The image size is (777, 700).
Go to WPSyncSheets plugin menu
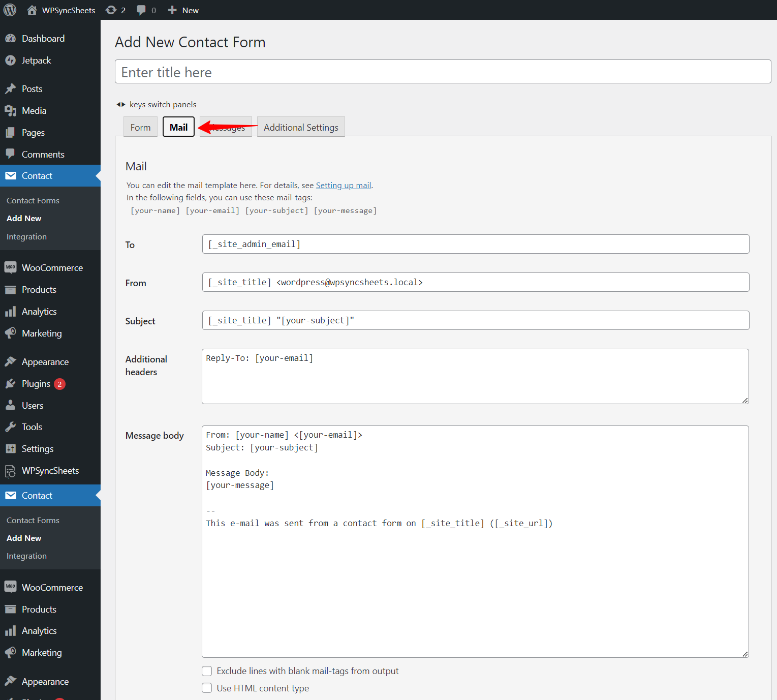[x=50, y=471]
